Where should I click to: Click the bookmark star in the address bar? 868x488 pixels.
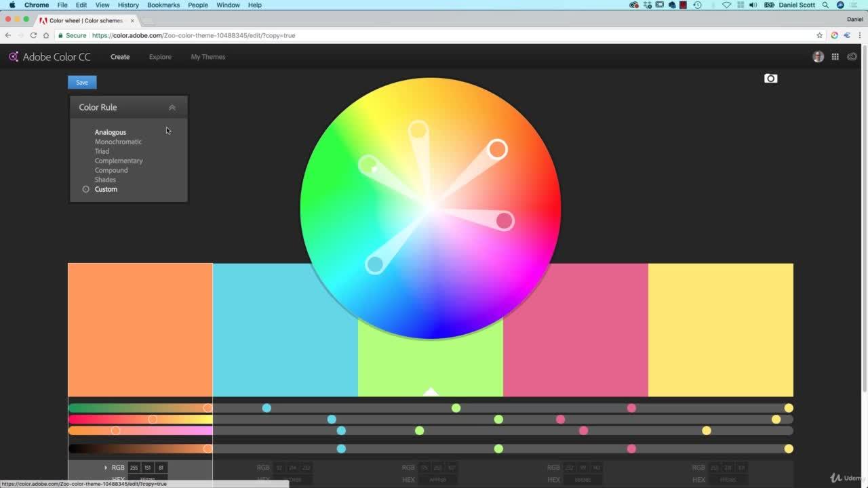pyautogui.click(x=819, y=35)
